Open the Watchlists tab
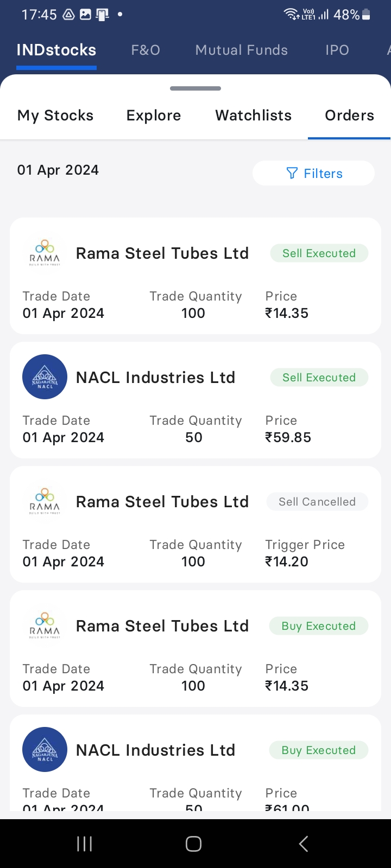 [x=254, y=116]
